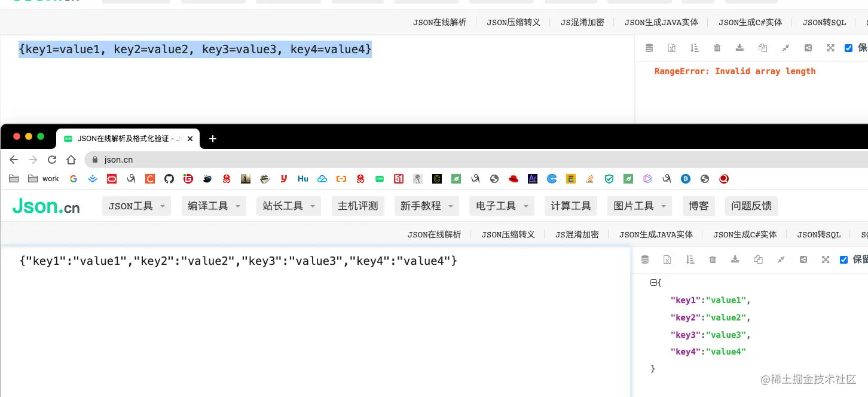Open the 计算工具 menu item
This screenshot has height=397, width=868.
click(571, 206)
